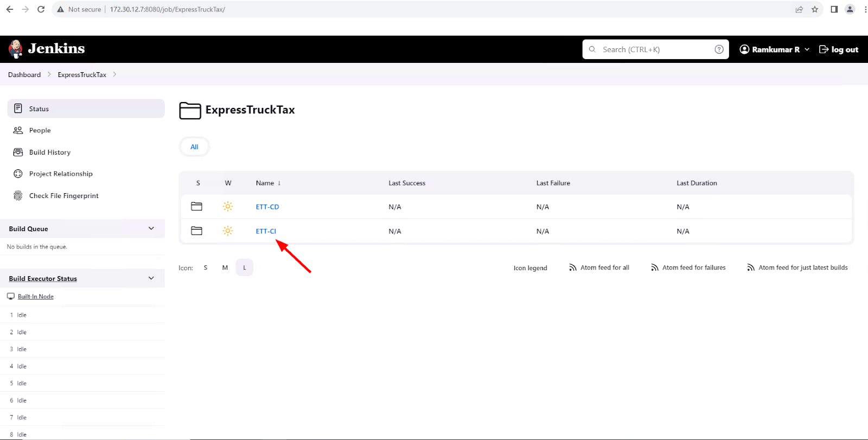The height and width of the screenshot is (440, 868).
Task: Collapse the Build Executor Status section
Action: pyautogui.click(x=151, y=278)
